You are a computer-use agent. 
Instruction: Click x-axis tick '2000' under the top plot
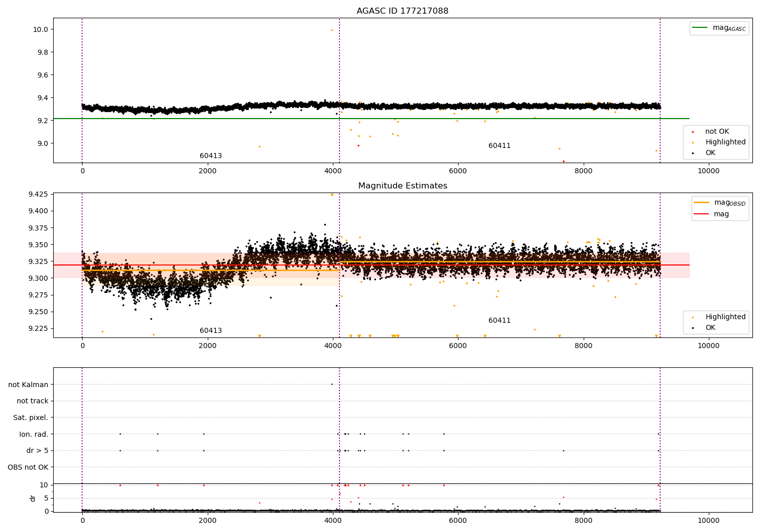coord(207,171)
